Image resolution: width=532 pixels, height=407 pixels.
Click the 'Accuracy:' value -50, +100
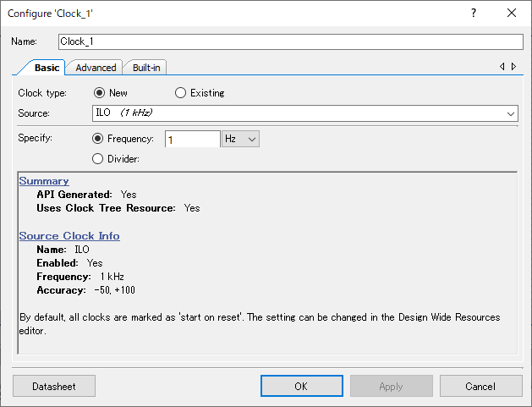[115, 290]
